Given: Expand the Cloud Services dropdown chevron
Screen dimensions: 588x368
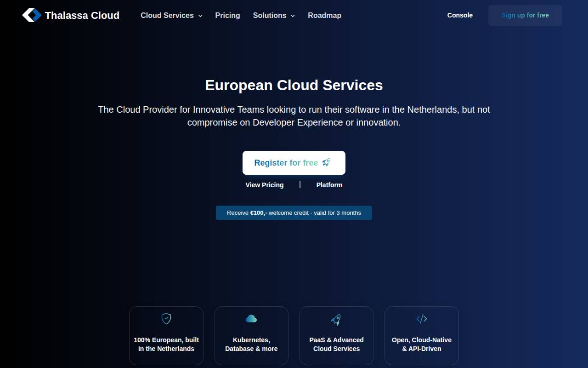Looking at the screenshot, I should [200, 16].
